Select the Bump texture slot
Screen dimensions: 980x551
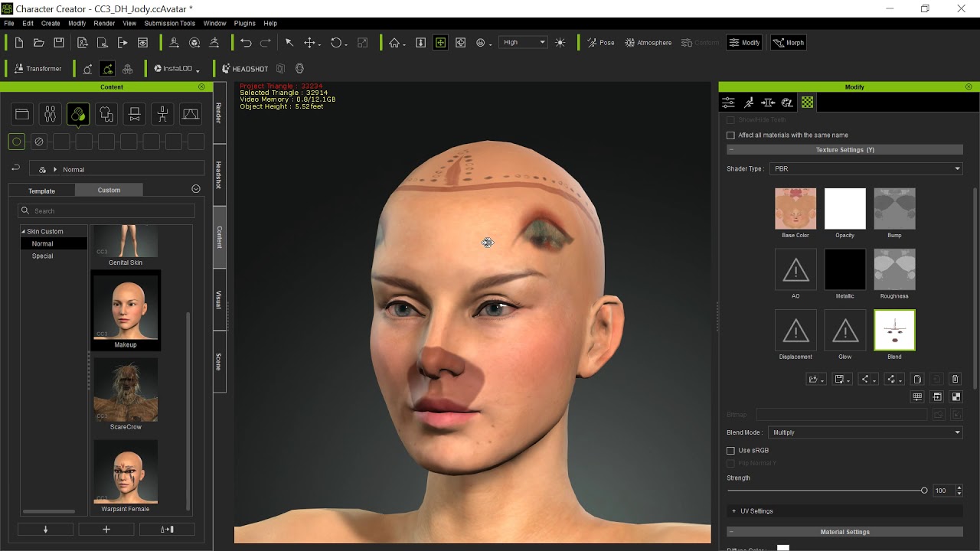(x=894, y=209)
